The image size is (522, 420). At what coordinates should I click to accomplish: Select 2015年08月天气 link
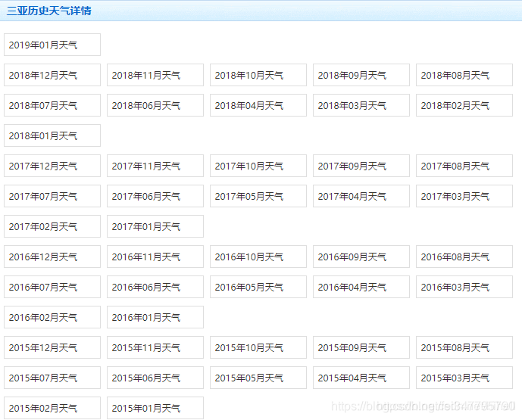[x=464, y=347]
